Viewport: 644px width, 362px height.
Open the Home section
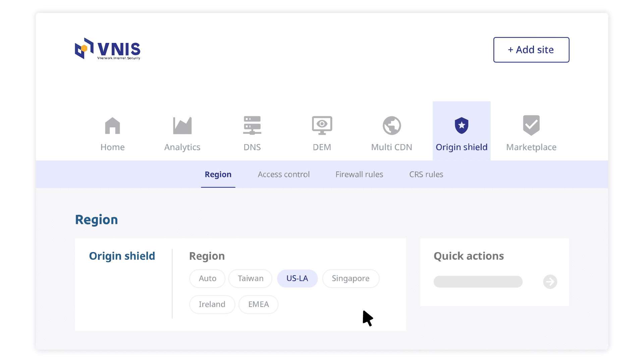pos(112,134)
